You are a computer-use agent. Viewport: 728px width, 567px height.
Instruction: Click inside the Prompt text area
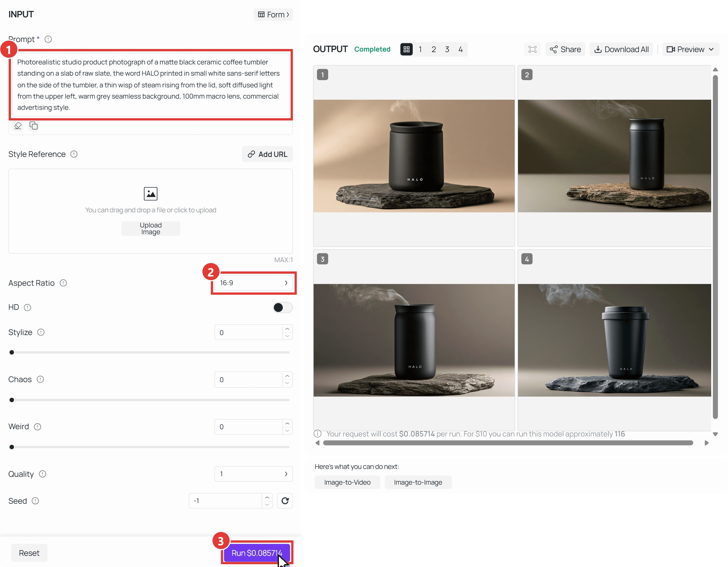[x=151, y=85]
